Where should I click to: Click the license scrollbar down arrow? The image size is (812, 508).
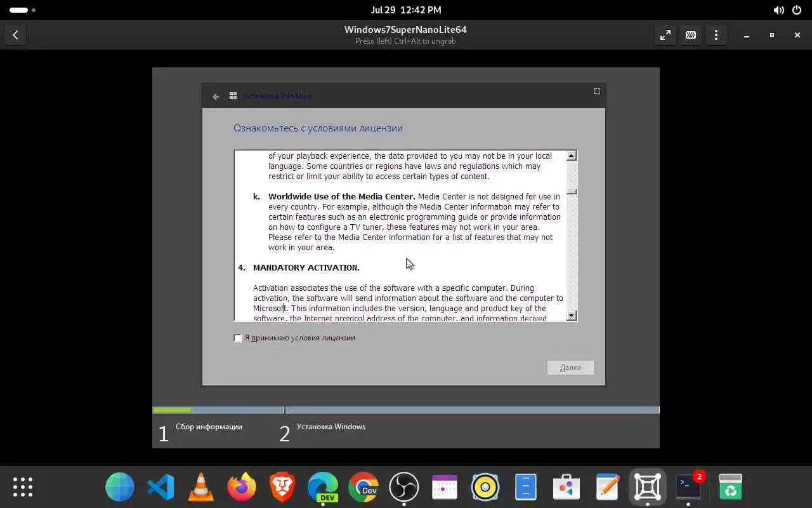coord(572,316)
